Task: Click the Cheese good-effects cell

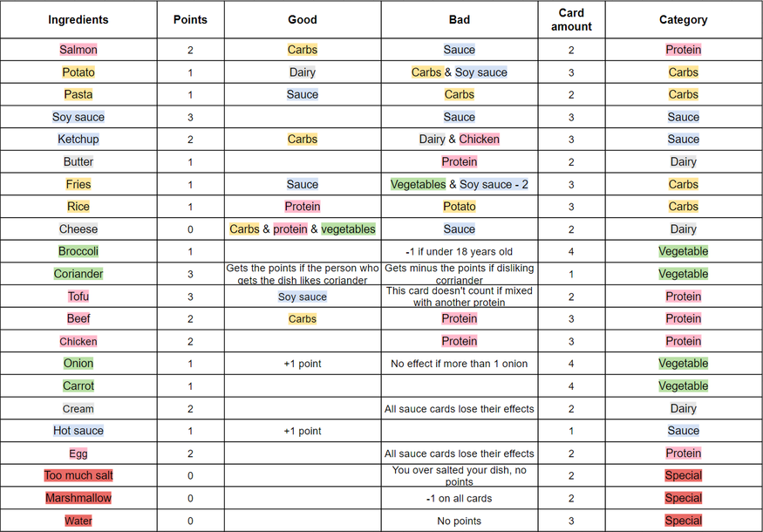Action: 303,228
